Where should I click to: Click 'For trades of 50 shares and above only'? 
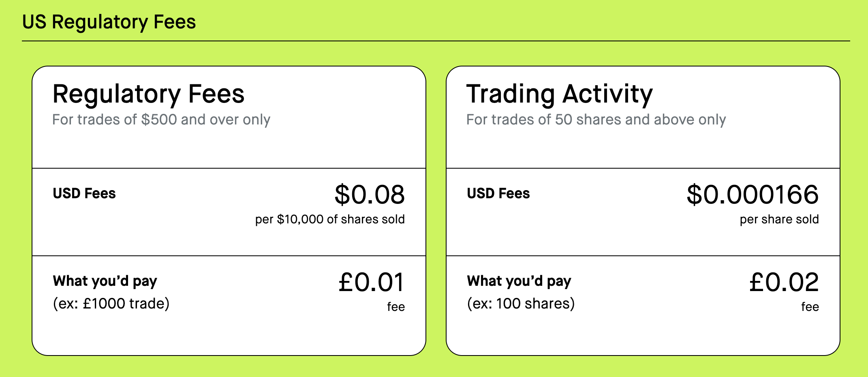click(596, 120)
